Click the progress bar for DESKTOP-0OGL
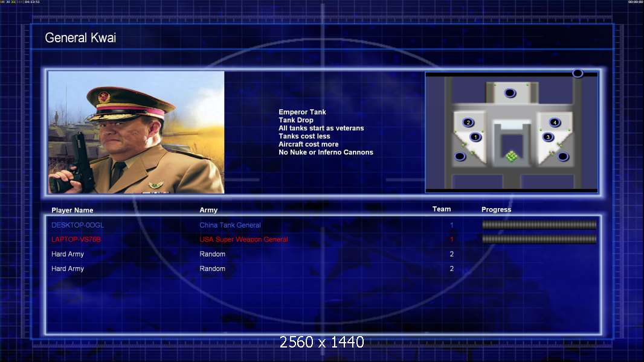The image size is (644, 362). point(539,224)
